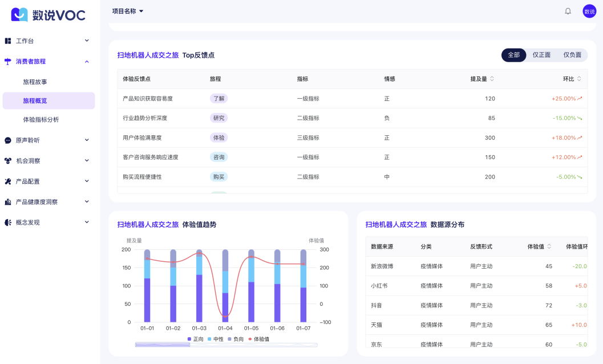Screen dimensions: 603x364
Task: Click the 产品健康度洞察 icon
Action: tap(7, 202)
